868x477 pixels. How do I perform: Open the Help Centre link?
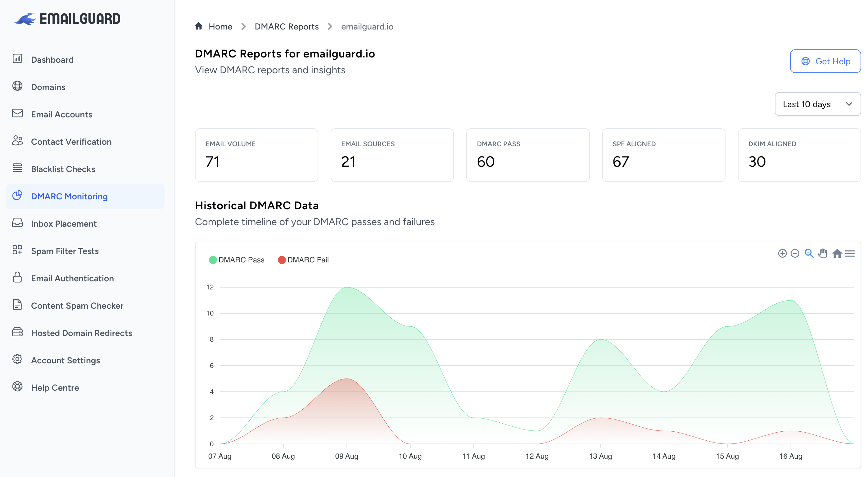[85, 387]
